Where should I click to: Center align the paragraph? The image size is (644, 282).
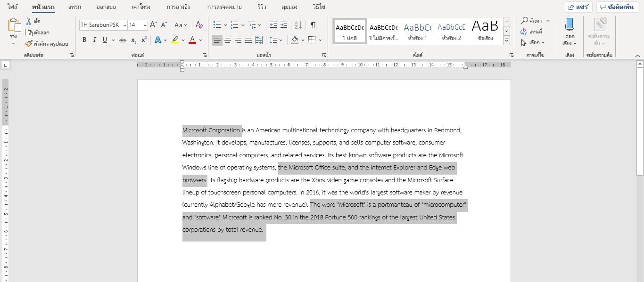[x=227, y=40]
